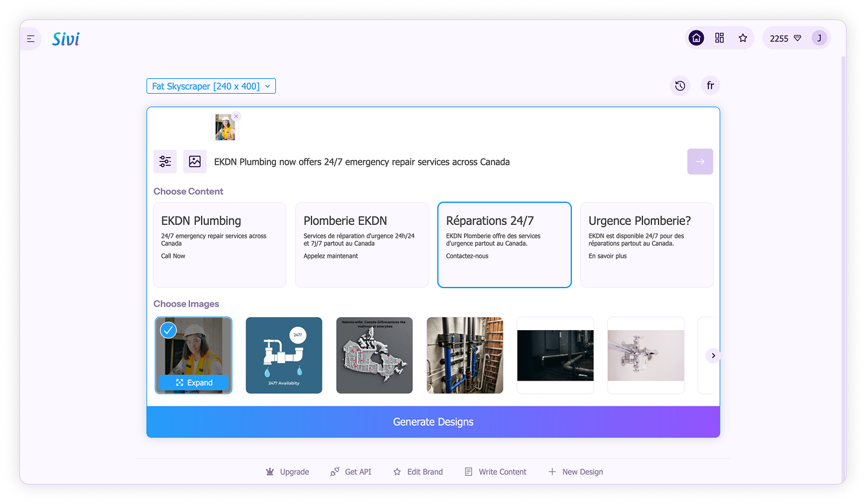Click the Choose Content heading
Screen dimensions: 866x504
click(x=188, y=191)
